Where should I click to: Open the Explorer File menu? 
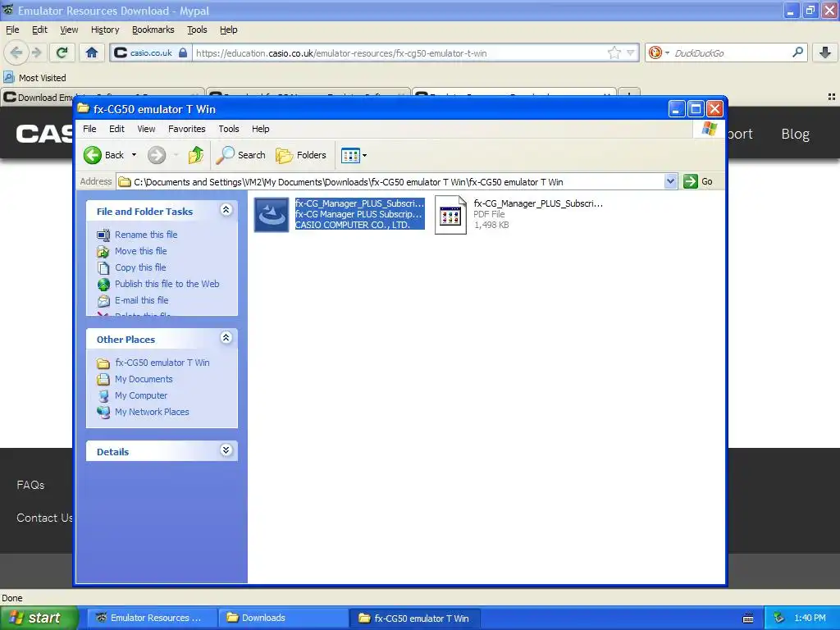(x=89, y=129)
